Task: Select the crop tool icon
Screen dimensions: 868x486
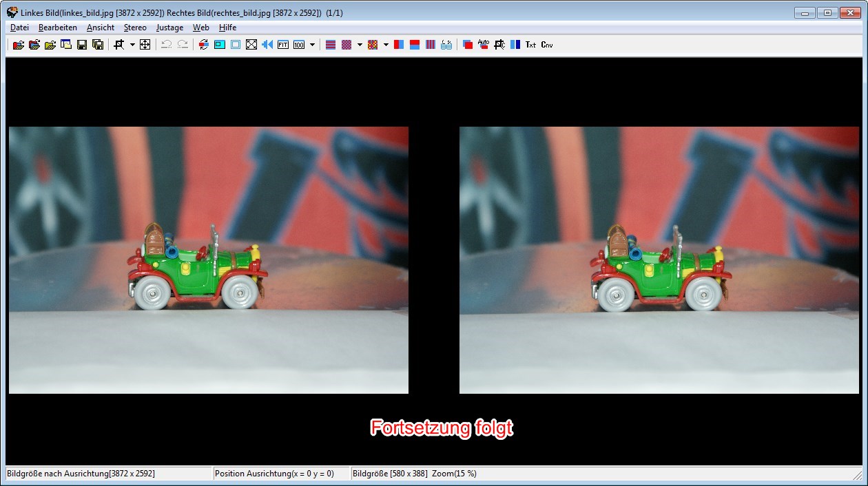Action: [118, 45]
